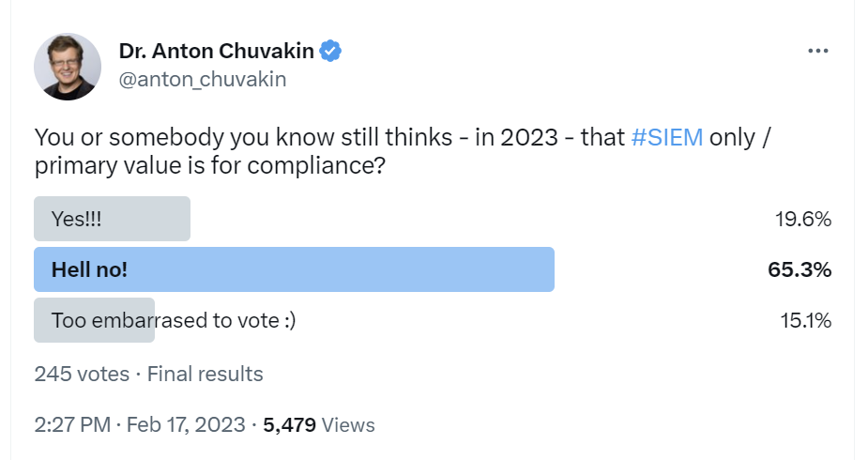Open Dr. Anton Chuvakin's profile picture

[68, 67]
